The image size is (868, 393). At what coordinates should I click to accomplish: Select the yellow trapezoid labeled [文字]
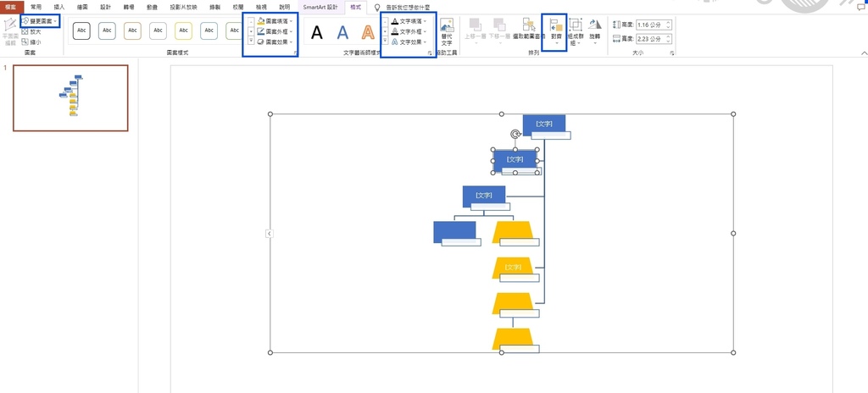[x=513, y=268]
